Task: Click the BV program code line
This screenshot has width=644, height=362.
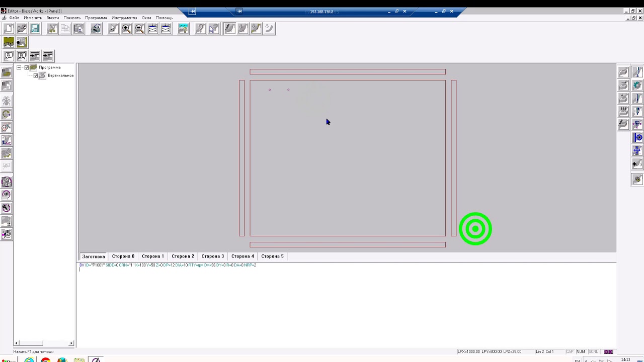Action: click(x=168, y=265)
